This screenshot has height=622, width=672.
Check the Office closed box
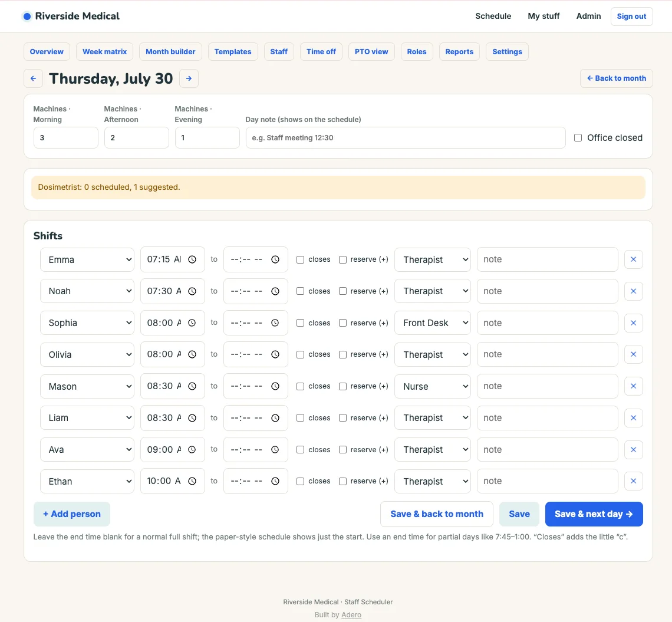point(578,137)
